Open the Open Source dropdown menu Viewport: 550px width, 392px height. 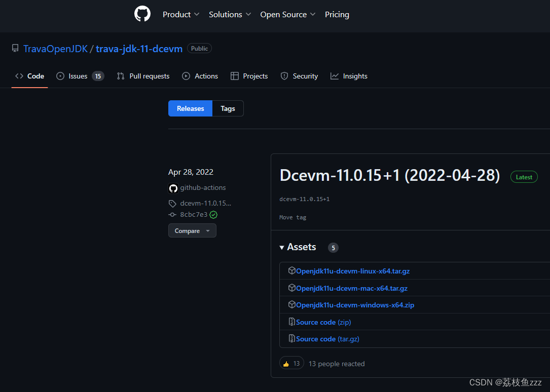tap(287, 14)
